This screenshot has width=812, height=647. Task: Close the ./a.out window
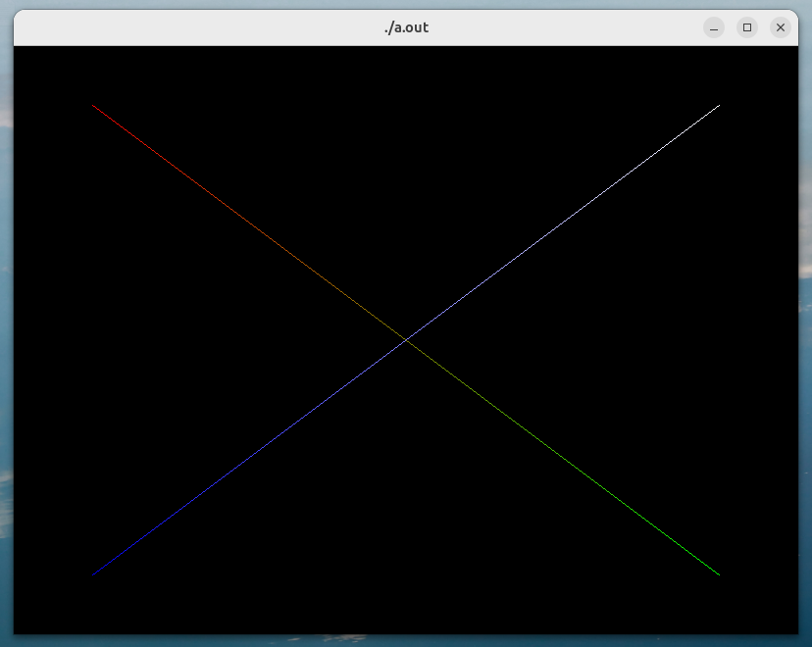point(781,27)
